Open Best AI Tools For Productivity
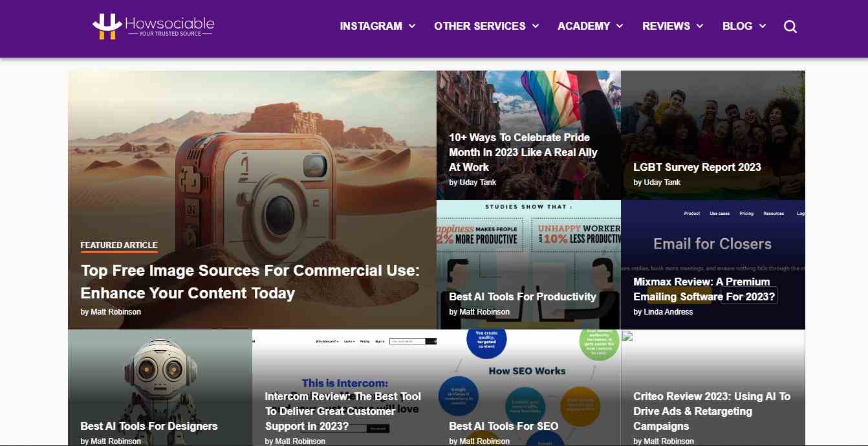 pos(522,296)
